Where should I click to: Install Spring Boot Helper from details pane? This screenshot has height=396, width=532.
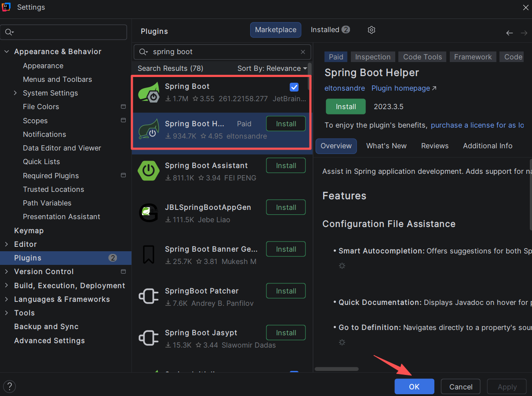click(346, 107)
